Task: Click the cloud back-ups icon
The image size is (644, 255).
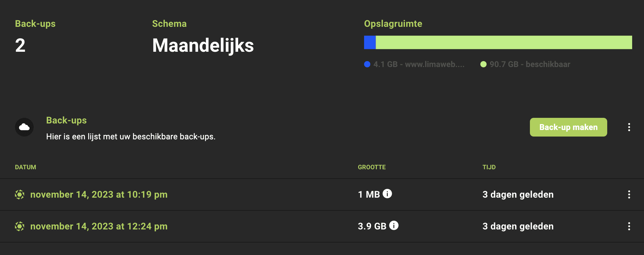Action: [x=24, y=127]
